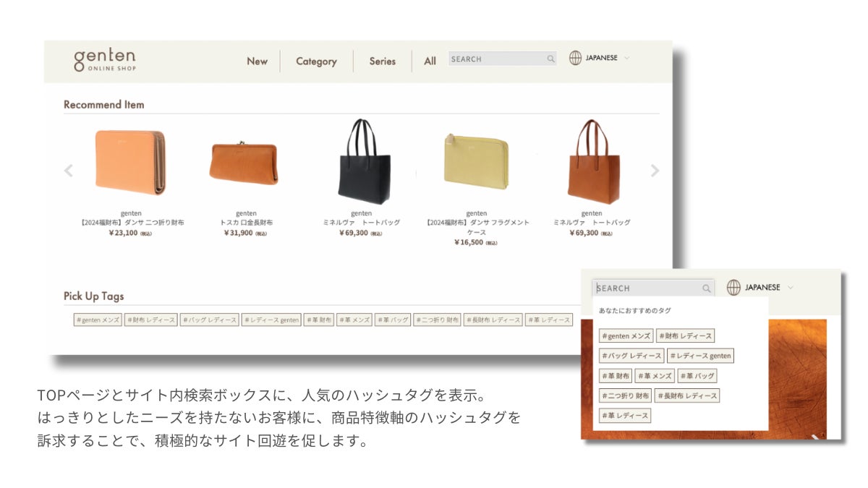Open the brown tote bag product image

pos(593,162)
